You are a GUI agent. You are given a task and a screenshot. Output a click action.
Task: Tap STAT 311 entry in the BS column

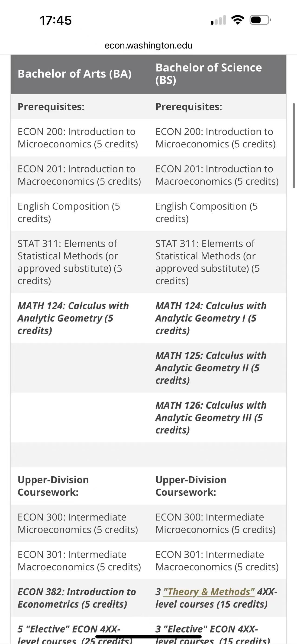coord(207,262)
